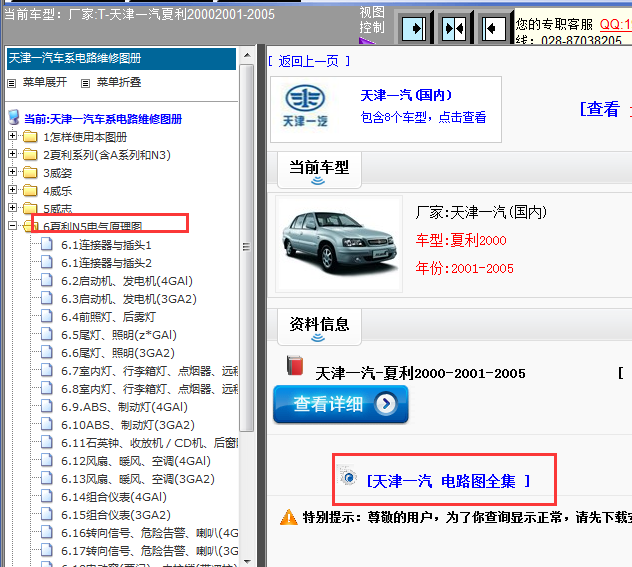
Task: Click the QQ customer service link
Action: click(615, 24)
